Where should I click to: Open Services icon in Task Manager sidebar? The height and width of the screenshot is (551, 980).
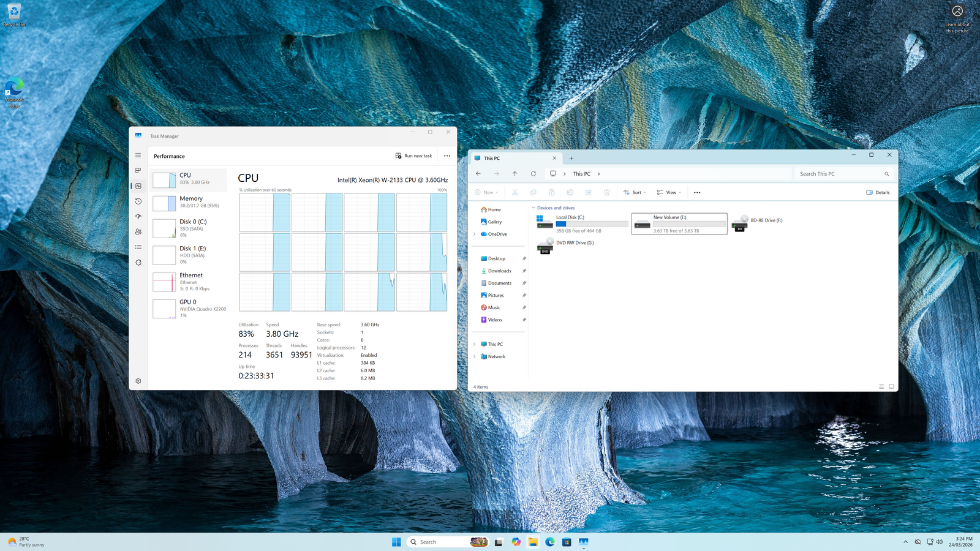coord(138,263)
